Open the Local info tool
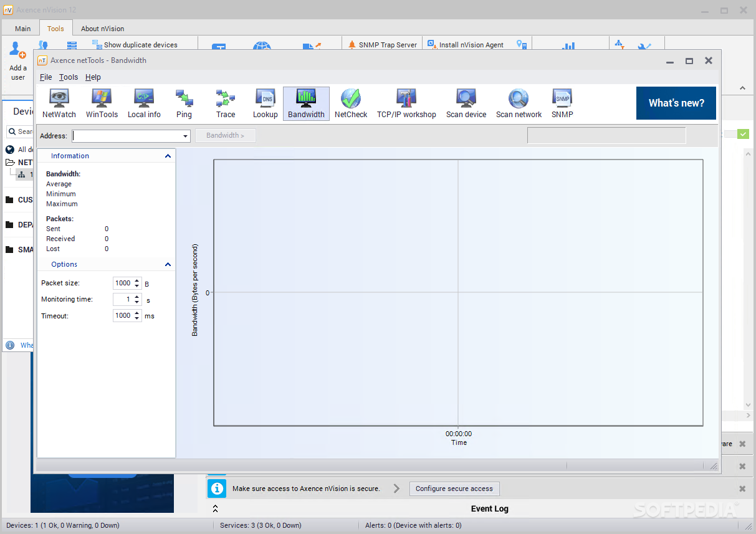The image size is (756, 534). pos(144,103)
